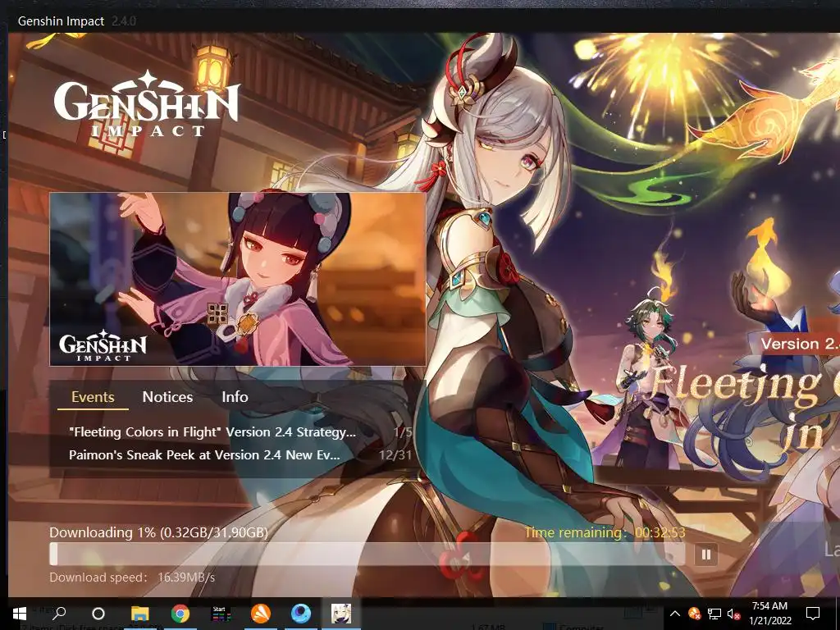Show hidden system tray icons

pyautogui.click(x=675, y=614)
